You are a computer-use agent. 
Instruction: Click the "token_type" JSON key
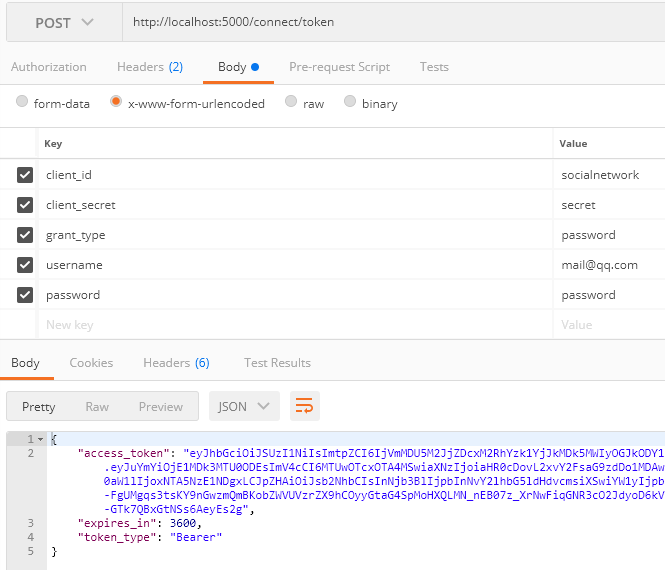point(117,537)
